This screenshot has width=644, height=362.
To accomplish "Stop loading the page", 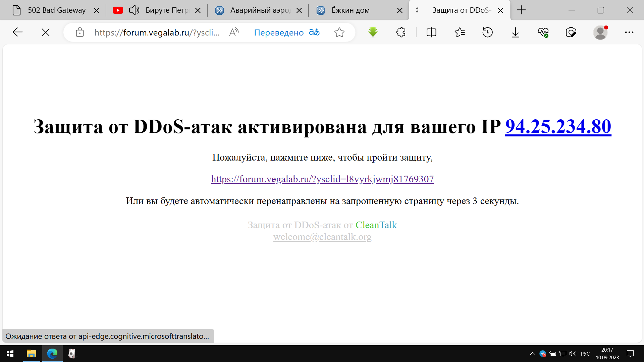I will 46,32.
